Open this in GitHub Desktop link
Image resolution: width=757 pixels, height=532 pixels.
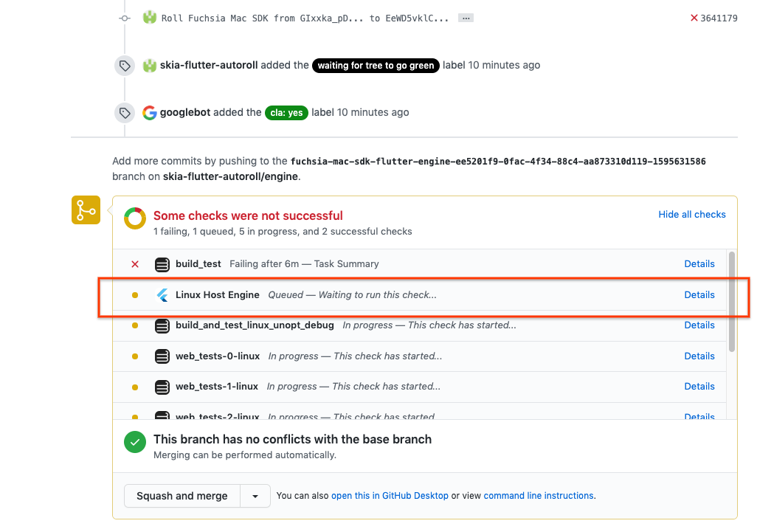coord(390,496)
